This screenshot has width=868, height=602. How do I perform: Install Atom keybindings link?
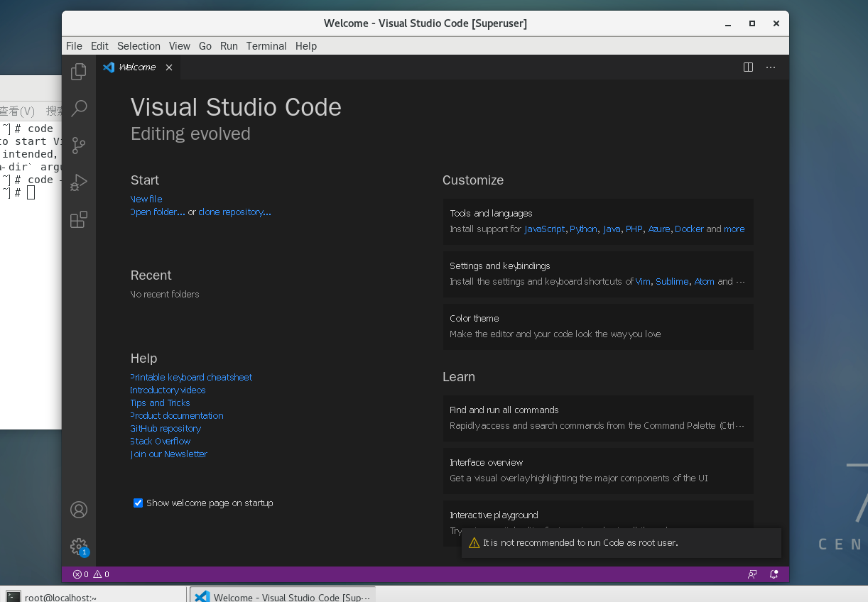(x=705, y=282)
